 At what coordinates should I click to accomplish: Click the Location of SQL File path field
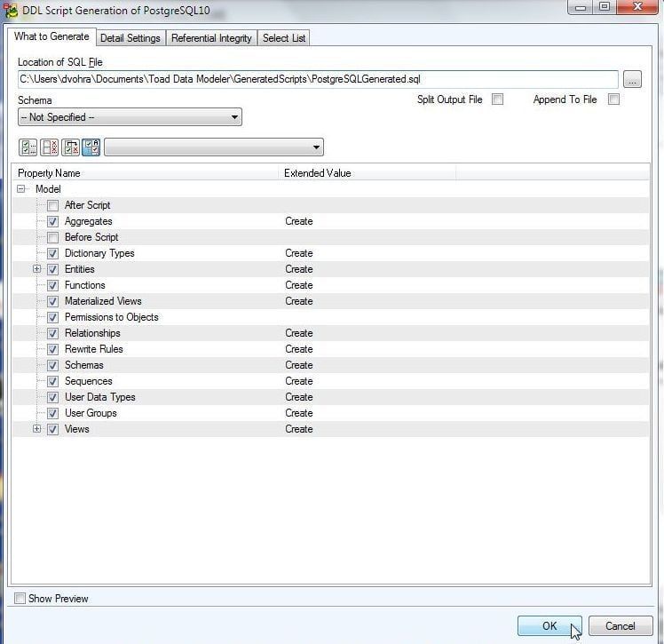click(318, 79)
